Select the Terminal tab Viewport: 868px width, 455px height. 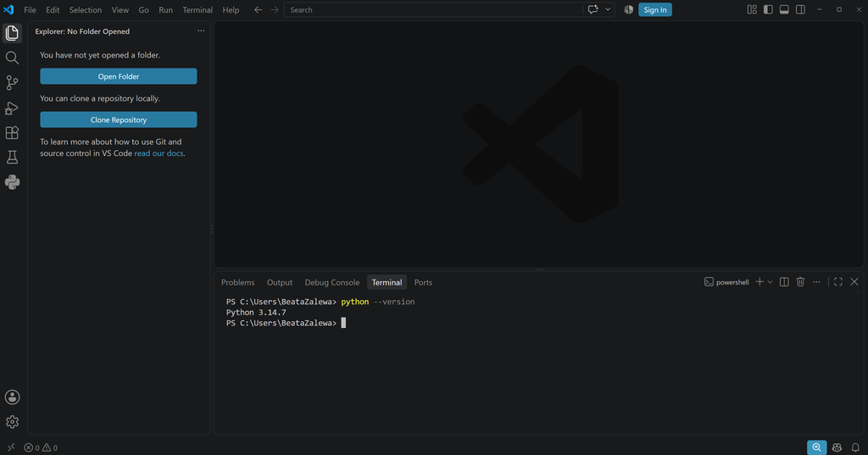tap(387, 282)
